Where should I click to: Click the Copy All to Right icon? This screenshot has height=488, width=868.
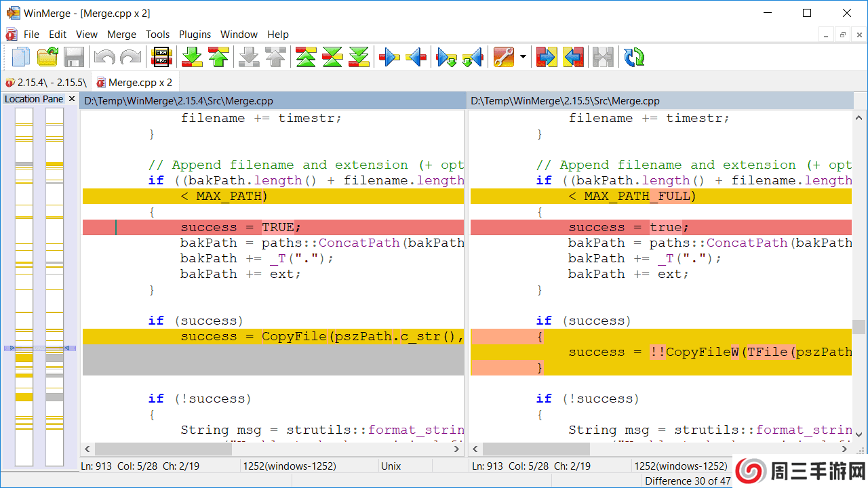pyautogui.click(x=546, y=57)
